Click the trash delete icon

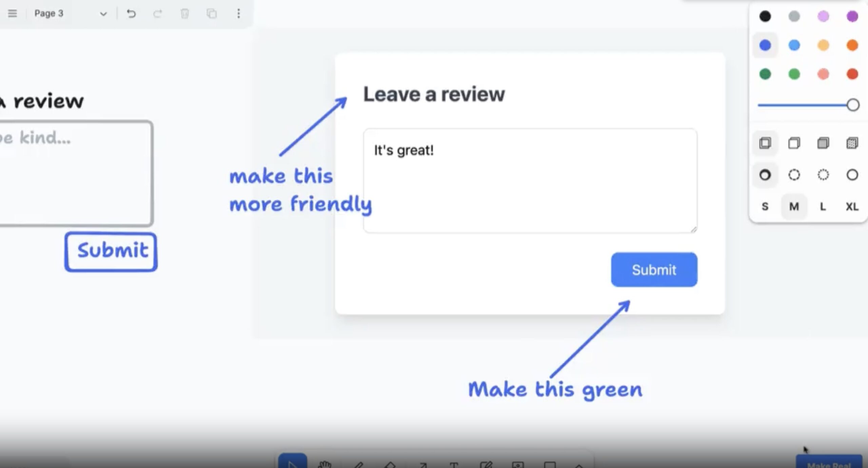[x=185, y=14]
